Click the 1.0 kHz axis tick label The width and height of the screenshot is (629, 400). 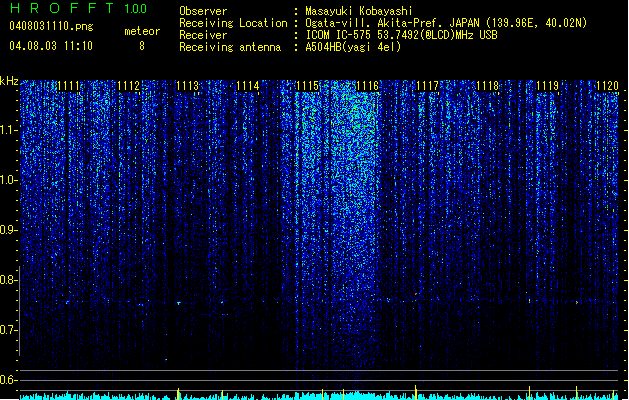click(x=8, y=181)
